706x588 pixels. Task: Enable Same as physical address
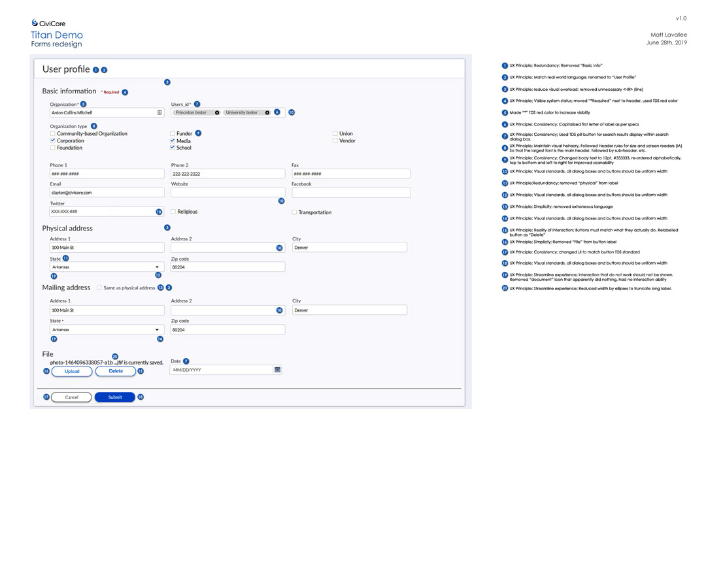99,287
